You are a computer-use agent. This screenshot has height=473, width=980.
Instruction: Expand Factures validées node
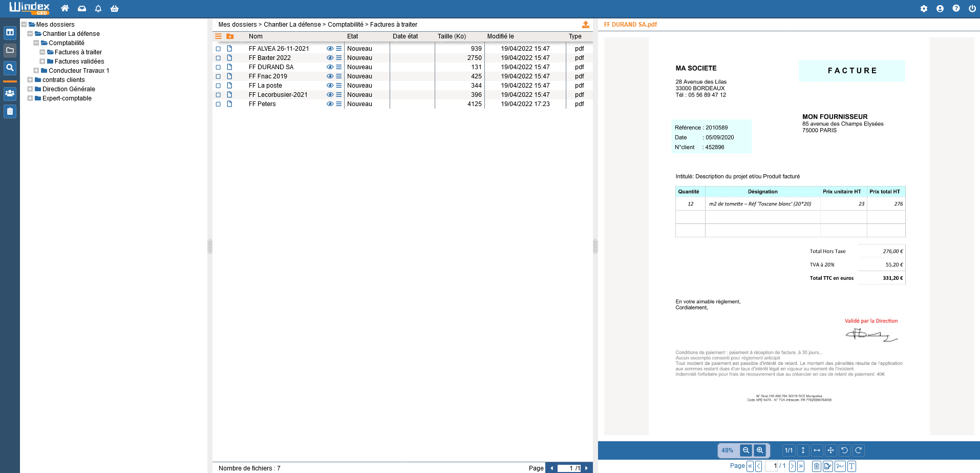click(42, 61)
